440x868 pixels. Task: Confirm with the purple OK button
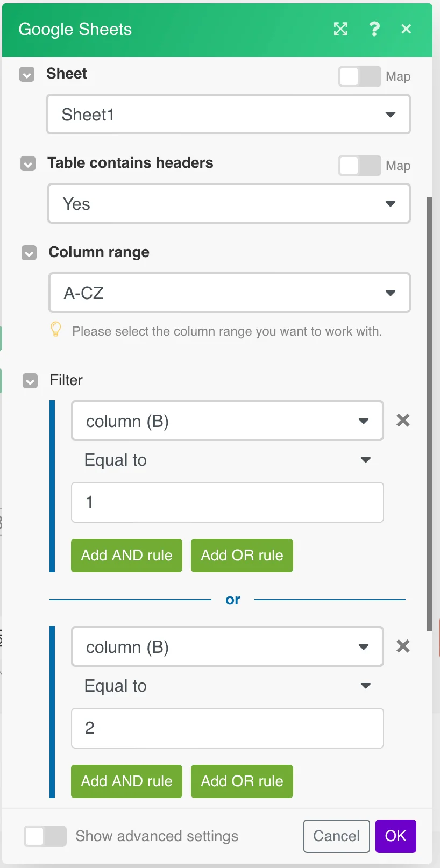pyautogui.click(x=396, y=836)
